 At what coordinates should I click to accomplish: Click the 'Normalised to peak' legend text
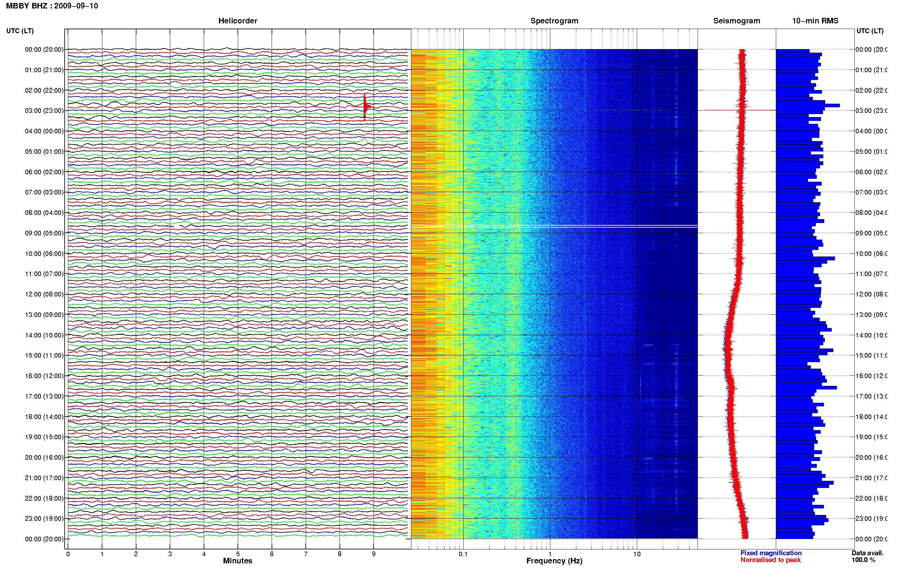pyautogui.click(x=770, y=560)
